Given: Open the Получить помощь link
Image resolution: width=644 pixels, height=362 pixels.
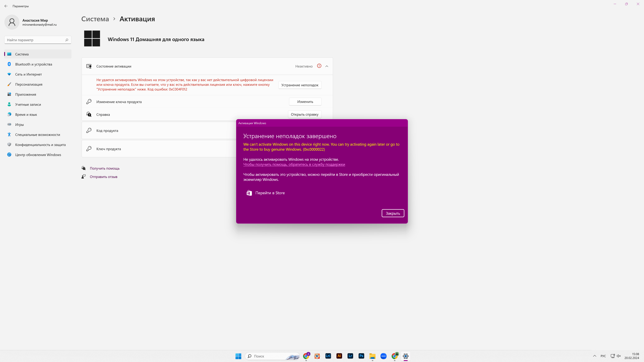Looking at the screenshot, I should click(105, 168).
